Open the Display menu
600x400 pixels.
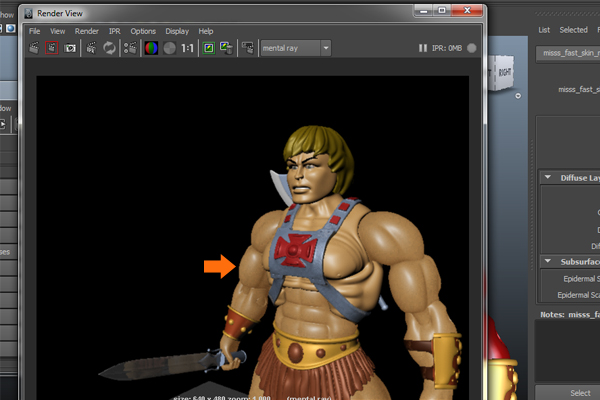[x=177, y=31]
